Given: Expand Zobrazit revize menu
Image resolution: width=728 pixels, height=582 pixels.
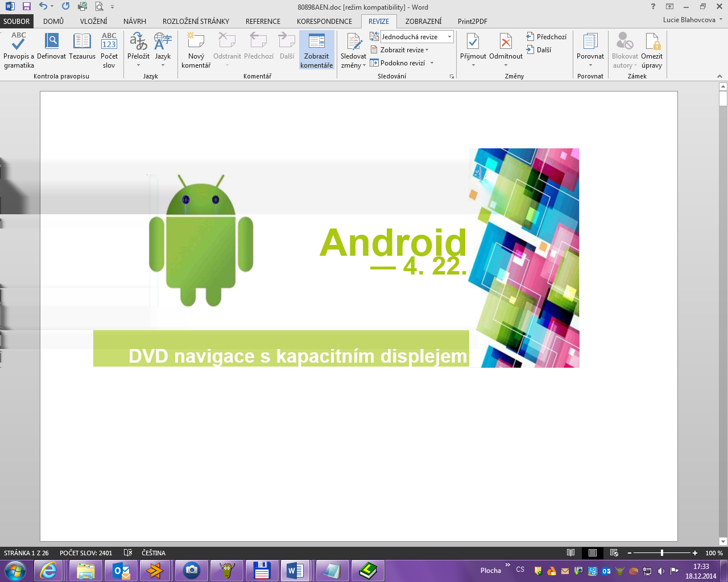Looking at the screenshot, I should tap(399, 50).
